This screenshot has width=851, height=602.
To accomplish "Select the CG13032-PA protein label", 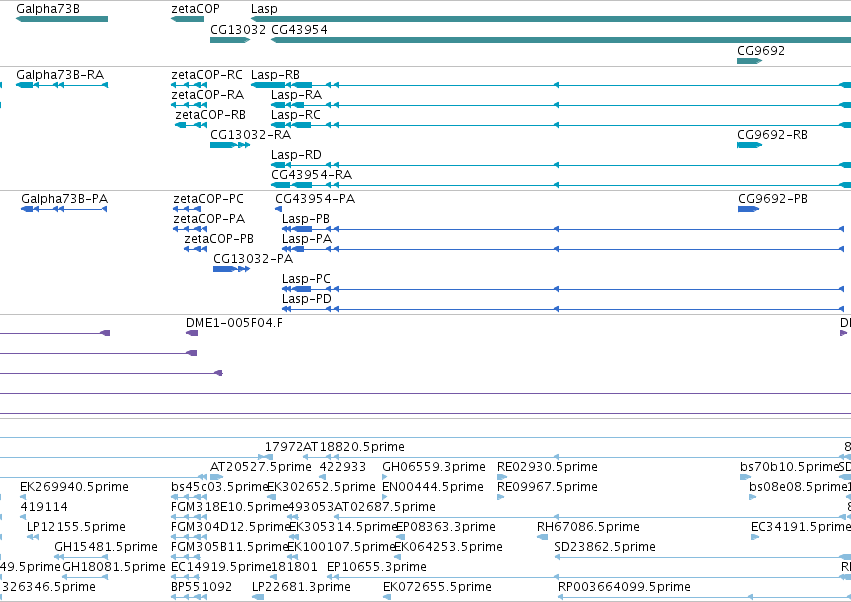I will [253, 259].
